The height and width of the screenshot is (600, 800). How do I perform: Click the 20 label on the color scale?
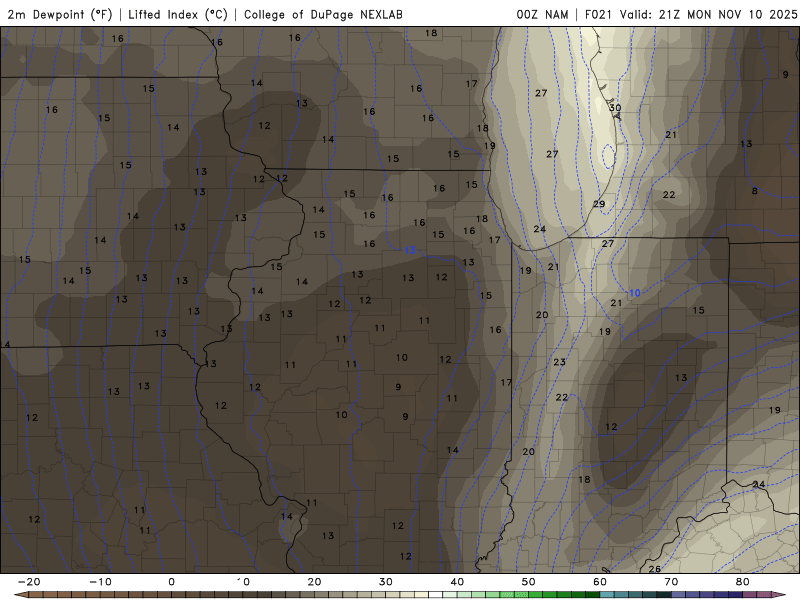pos(314,582)
